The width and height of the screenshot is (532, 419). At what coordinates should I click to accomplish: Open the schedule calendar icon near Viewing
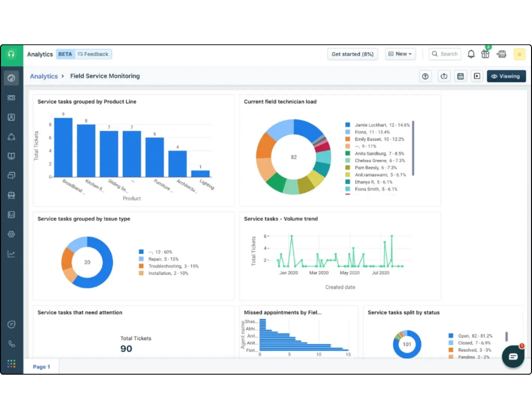(460, 76)
